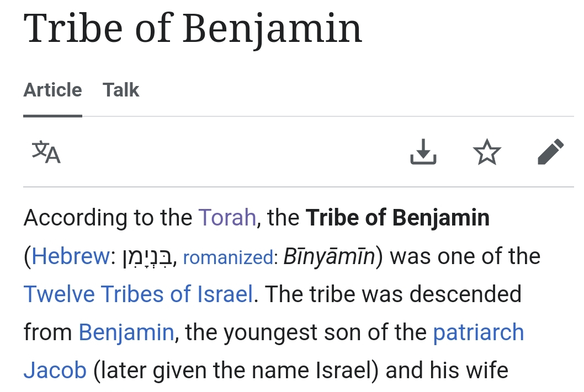
Task: Follow the "patriarch" link
Action: pos(478,332)
